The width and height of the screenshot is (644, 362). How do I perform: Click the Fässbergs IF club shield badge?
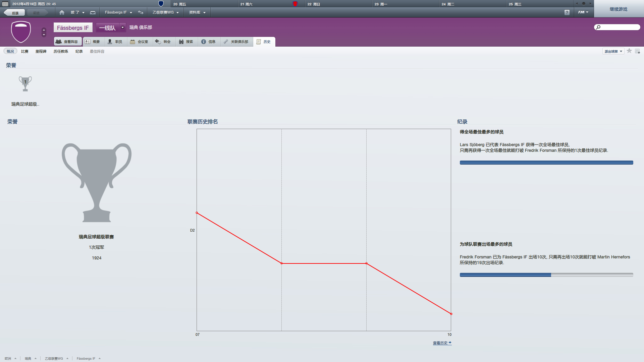(x=21, y=32)
